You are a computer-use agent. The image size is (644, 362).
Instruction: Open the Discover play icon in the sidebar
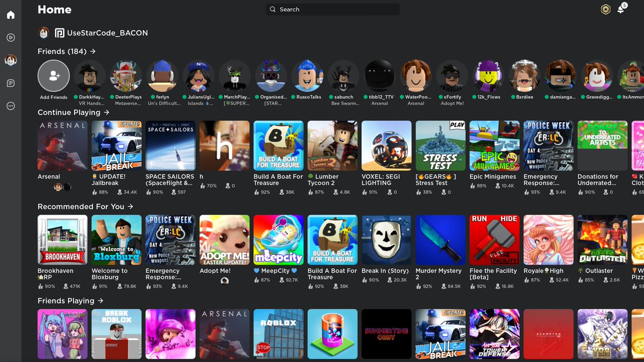click(x=11, y=38)
